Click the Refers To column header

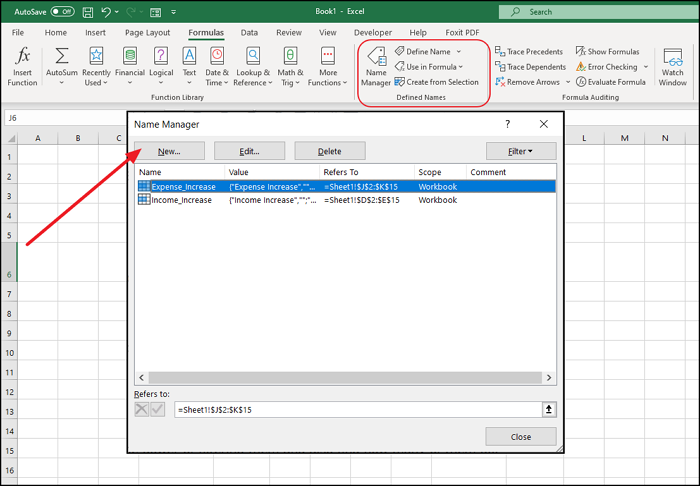tap(367, 172)
